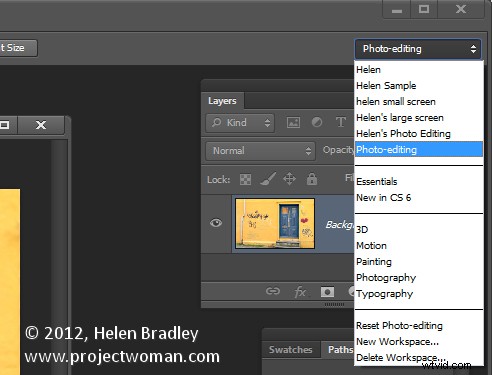Viewport: 492px width, 375px height.
Task: Open the Layers panel tab
Action: (222, 101)
